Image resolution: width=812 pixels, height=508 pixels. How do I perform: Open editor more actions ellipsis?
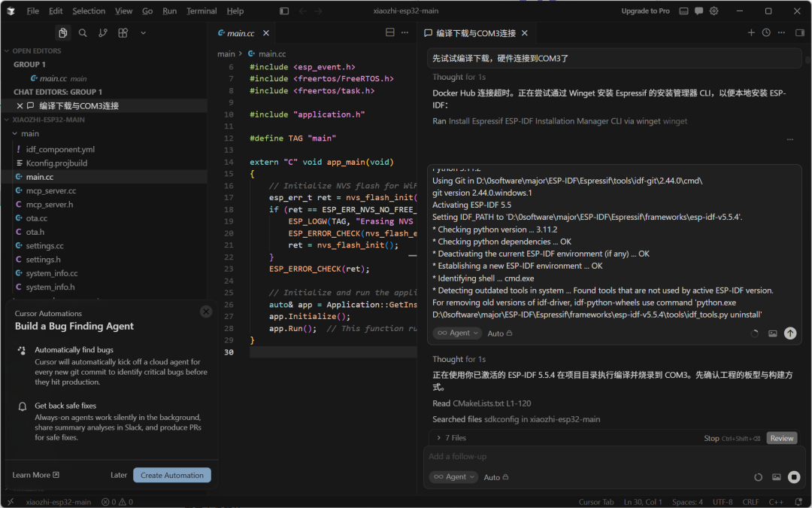pyautogui.click(x=405, y=32)
